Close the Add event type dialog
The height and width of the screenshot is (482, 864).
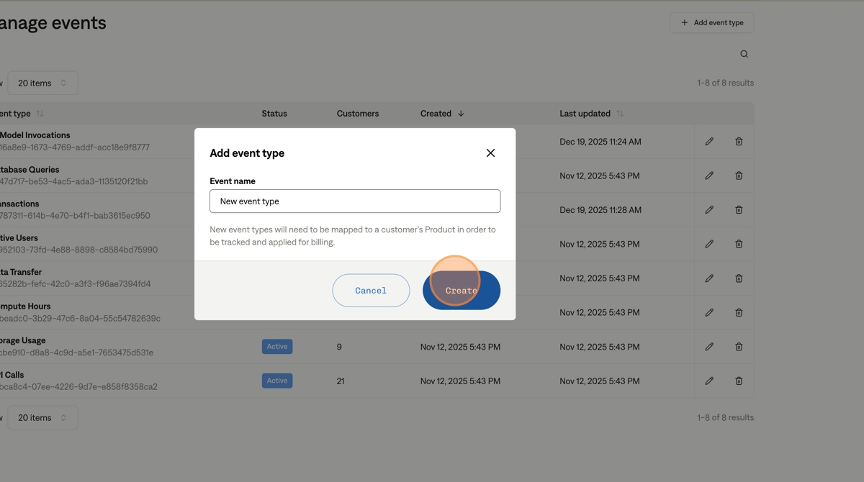pos(490,153)
